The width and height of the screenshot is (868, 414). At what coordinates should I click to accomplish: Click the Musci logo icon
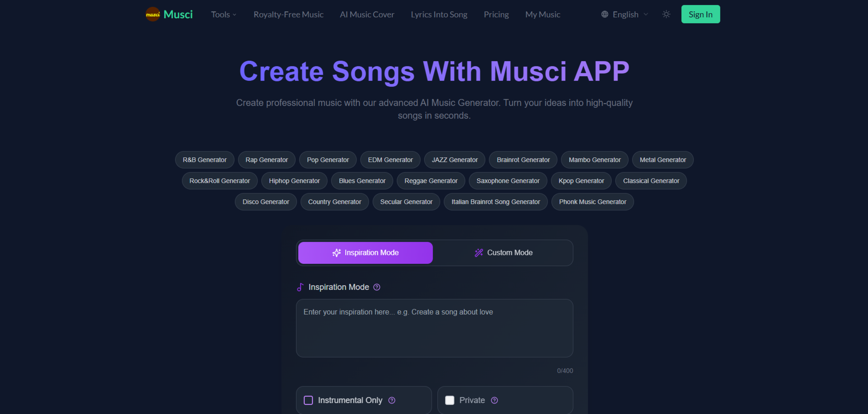[153, 14]
